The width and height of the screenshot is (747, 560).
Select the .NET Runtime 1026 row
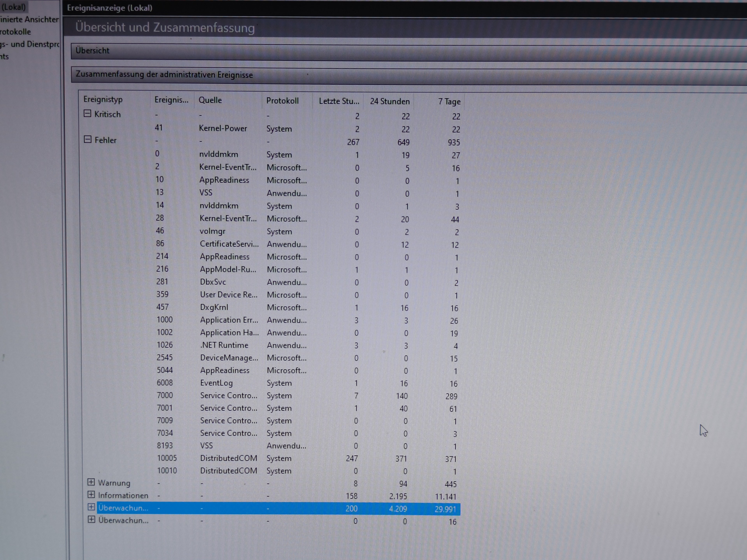(224, 345)
